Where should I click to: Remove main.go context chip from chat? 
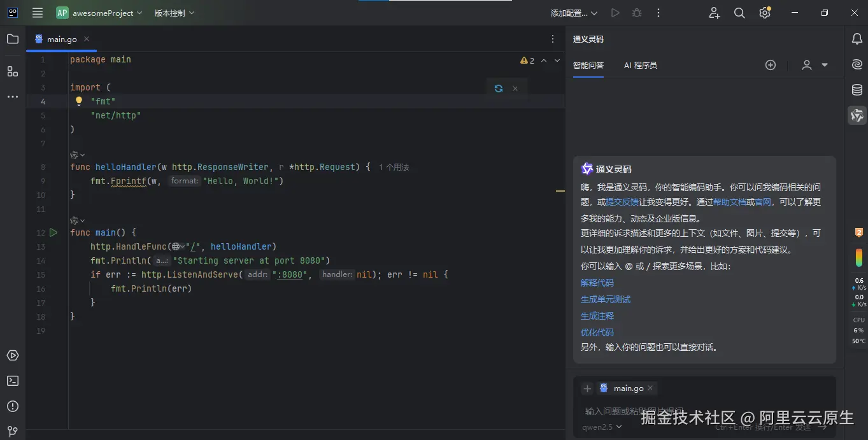650,388
